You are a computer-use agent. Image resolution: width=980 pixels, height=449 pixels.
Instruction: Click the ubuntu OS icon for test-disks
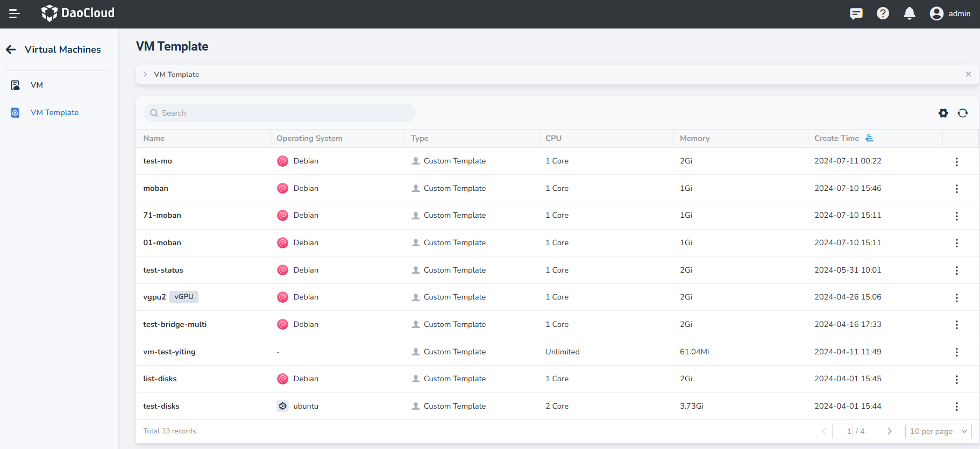click(x=282, y=406)
